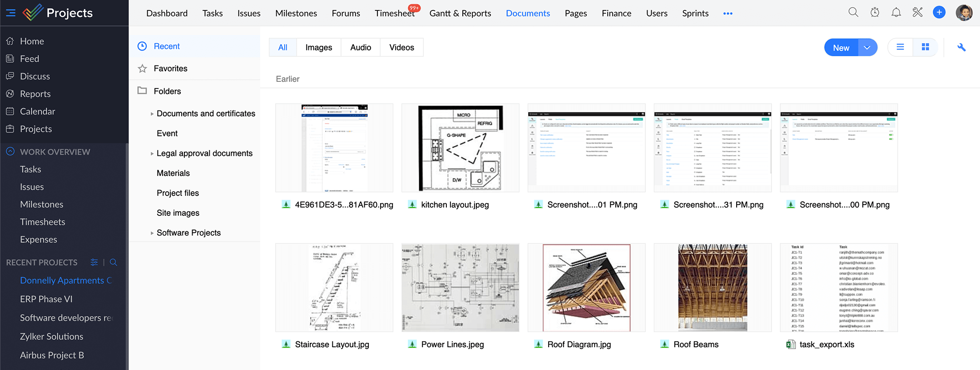Search recent projects via magnifier icon
This screenshot has height=370, width=980.
114,262
